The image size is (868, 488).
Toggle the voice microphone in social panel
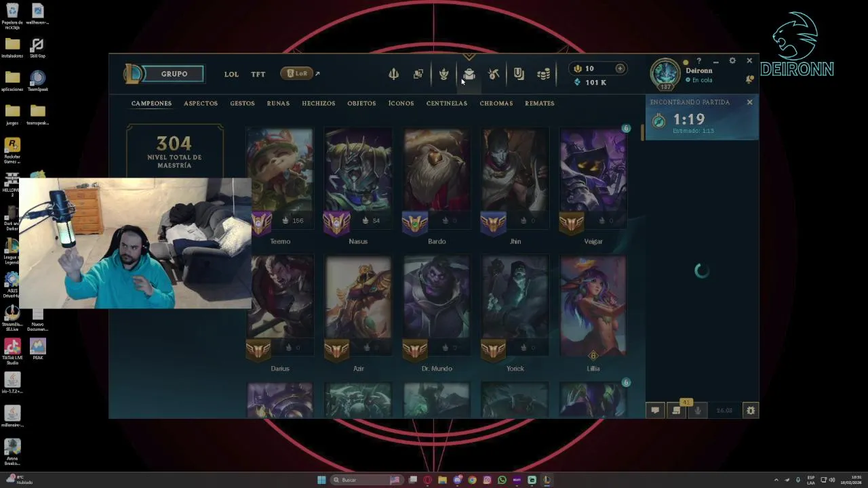(697, 410)
